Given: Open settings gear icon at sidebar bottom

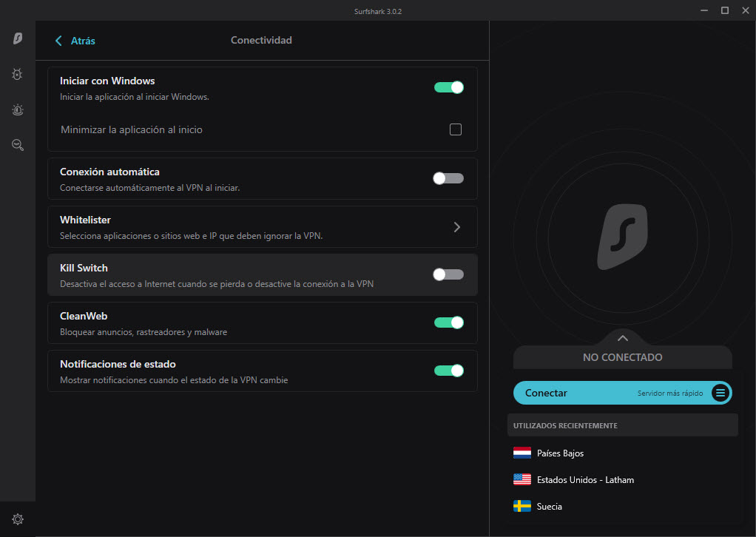Looking at the screenshot, I should [x=17, y=519].
